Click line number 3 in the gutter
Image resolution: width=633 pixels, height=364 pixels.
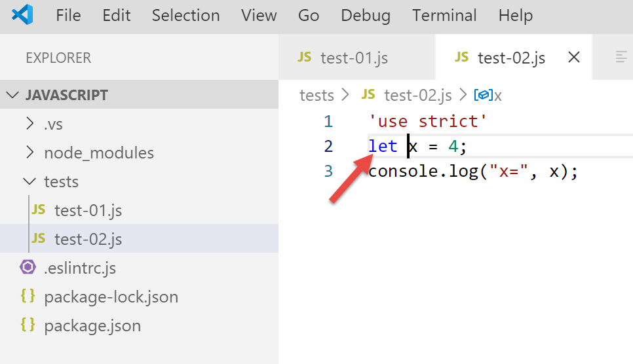point(328,171)
